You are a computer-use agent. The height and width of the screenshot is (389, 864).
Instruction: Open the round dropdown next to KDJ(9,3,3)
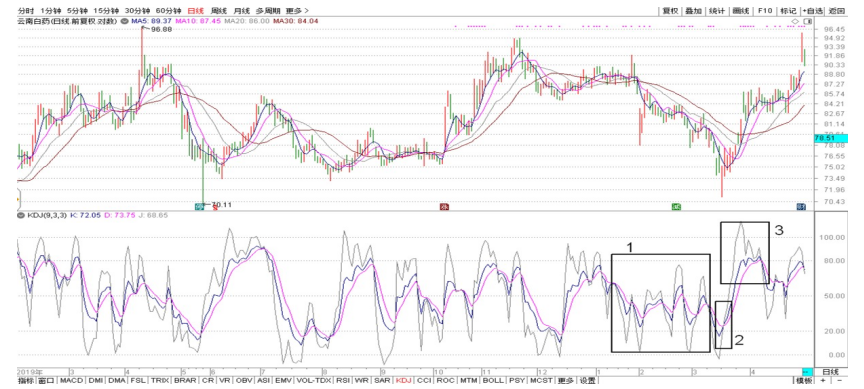click(21, 214)
